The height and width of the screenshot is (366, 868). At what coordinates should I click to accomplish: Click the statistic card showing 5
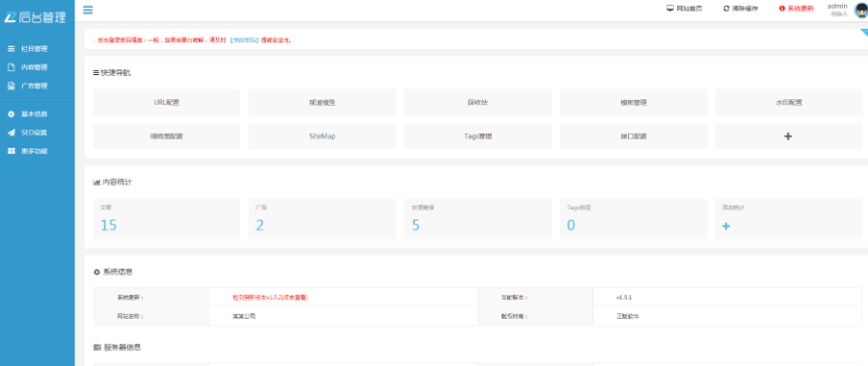(x=477, y=219)
